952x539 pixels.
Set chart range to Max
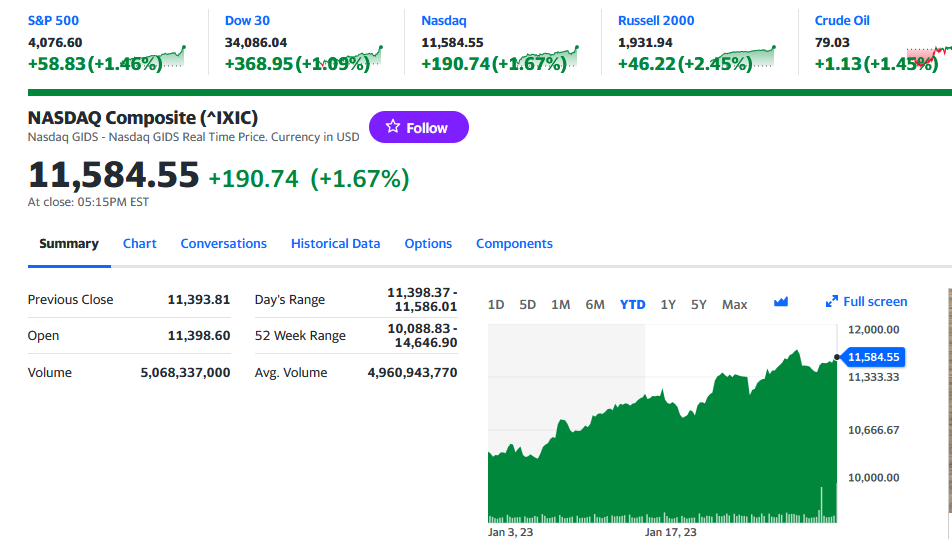tap(735, 305)
